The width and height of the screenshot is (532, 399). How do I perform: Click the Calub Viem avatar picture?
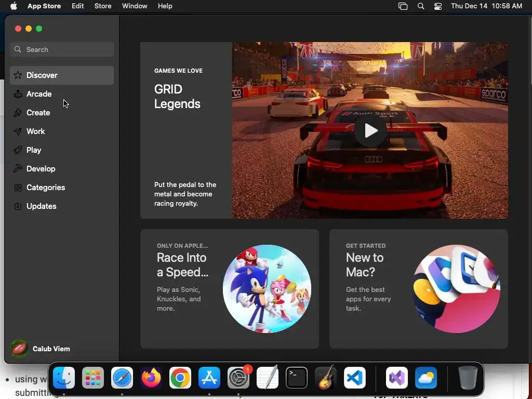(19, 349)
